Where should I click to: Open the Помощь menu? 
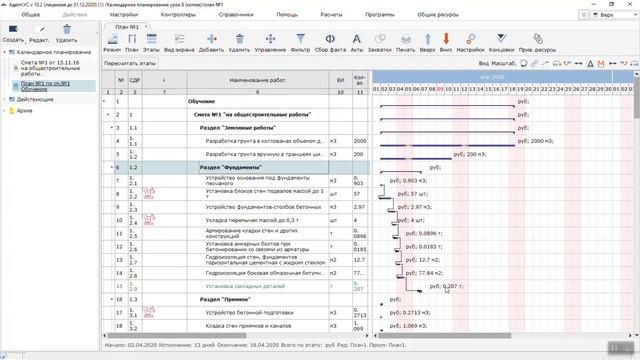(x=287, y=15)
